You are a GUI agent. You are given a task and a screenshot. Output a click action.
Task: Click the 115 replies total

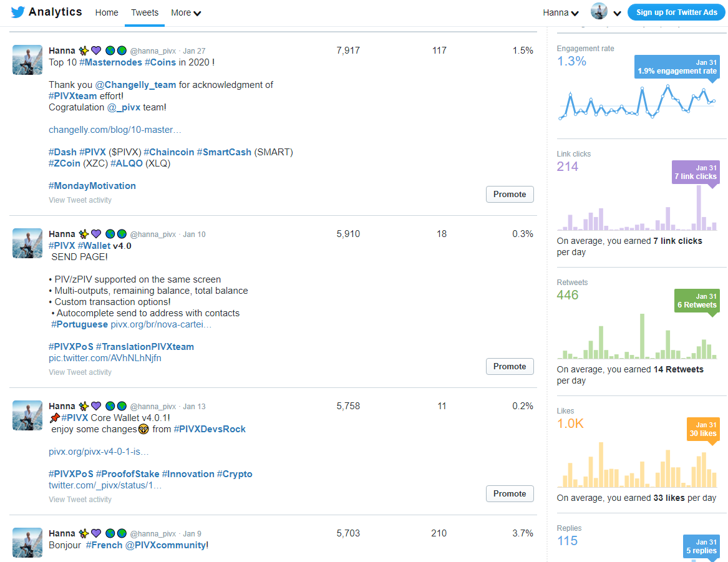567,541
